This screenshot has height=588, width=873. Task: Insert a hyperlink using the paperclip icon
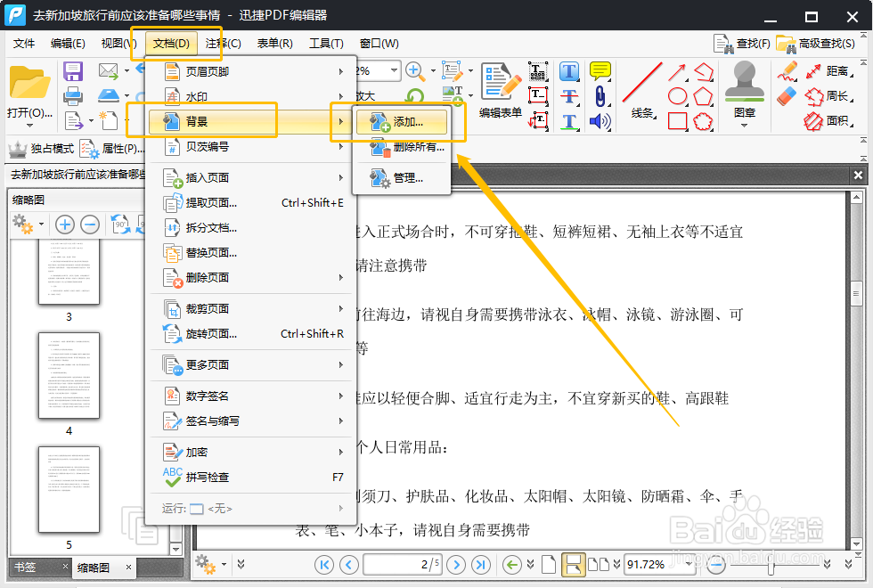pyautogui.click(x=600, y=95)
